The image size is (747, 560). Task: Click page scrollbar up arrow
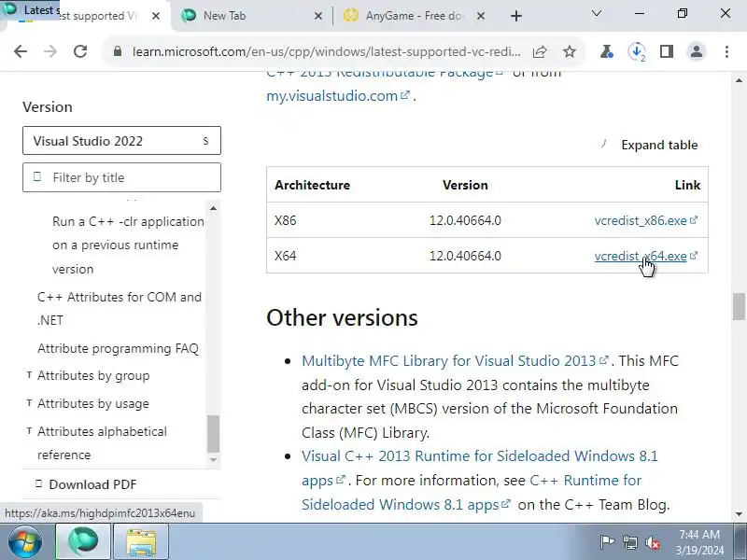click(739, 80)
